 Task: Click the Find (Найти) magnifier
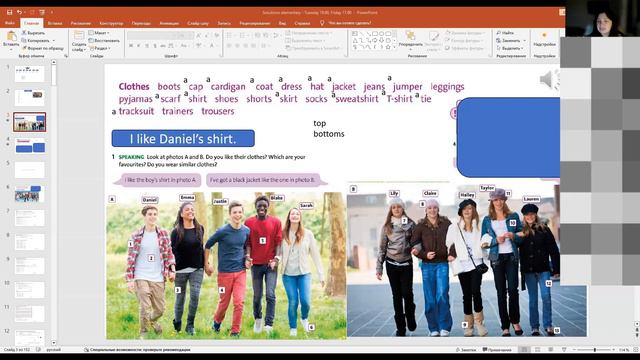[499, 33]
